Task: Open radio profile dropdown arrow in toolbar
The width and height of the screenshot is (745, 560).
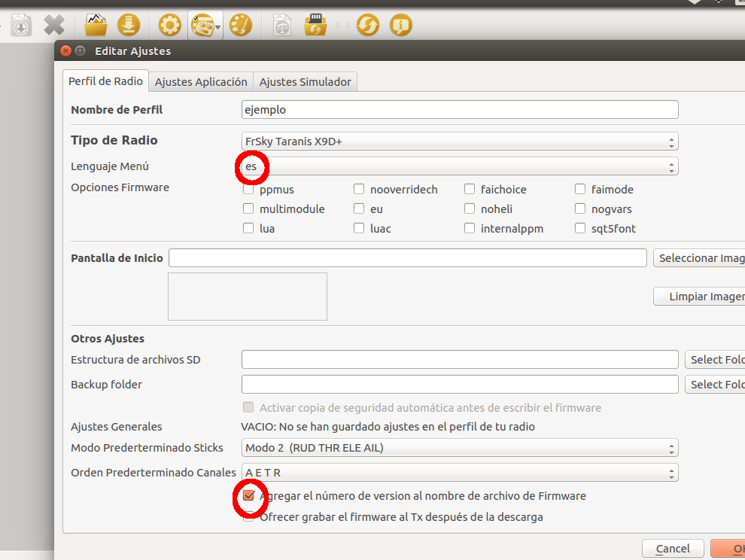Action: tap(217, 27)
